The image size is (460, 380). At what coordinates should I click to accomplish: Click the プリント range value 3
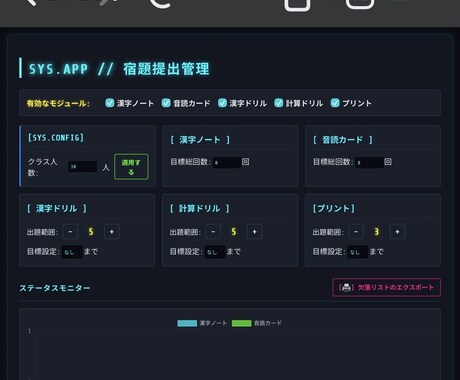(x=377, y=232)
